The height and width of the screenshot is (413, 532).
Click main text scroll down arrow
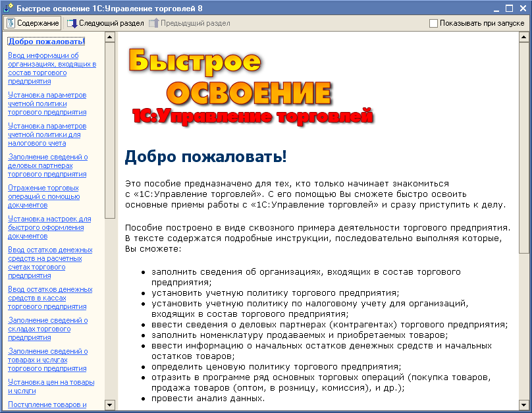click(x=523, y=404)
